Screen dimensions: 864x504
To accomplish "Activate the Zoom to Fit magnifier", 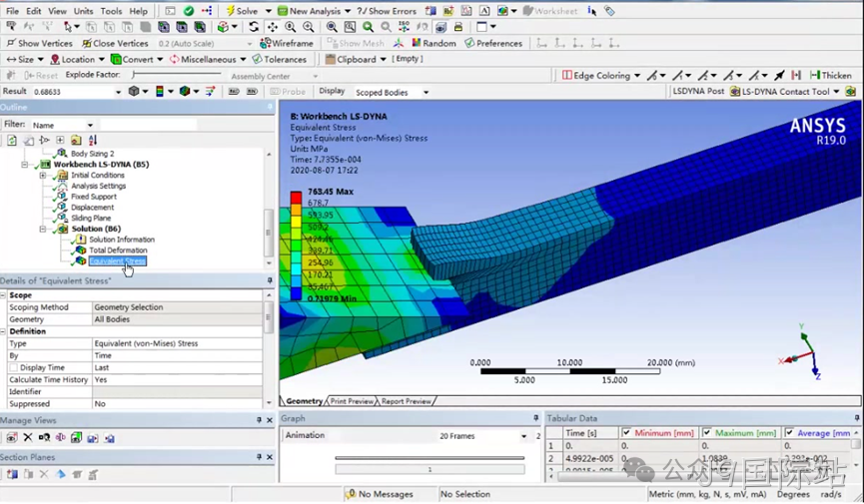I will (x=332, y=26).
